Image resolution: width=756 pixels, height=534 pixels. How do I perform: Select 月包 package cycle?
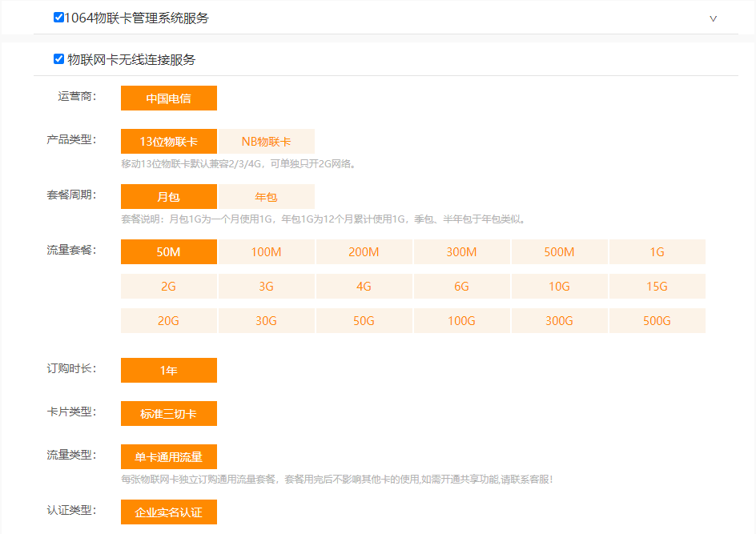coord(169,197)
